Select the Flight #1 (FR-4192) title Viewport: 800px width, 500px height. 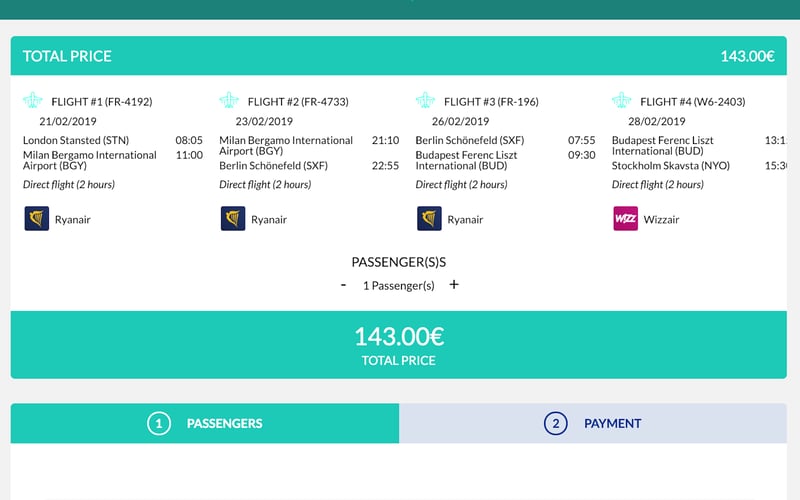point(101,102)
